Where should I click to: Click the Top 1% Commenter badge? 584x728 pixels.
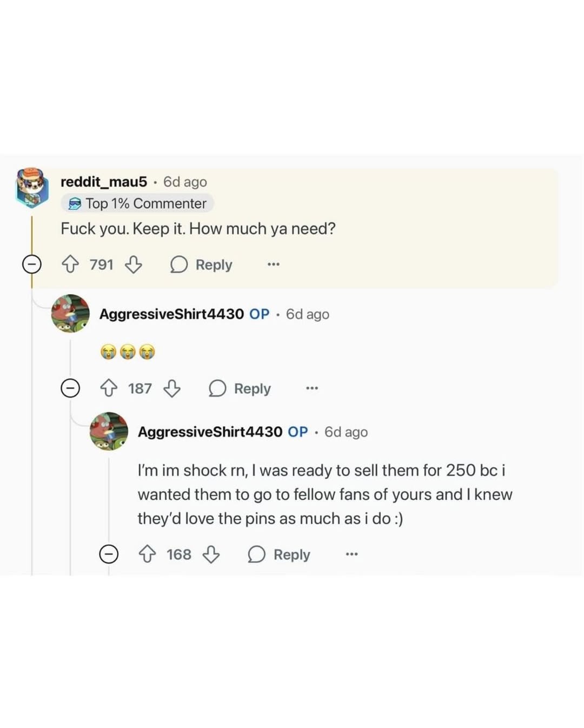(137, 203)
